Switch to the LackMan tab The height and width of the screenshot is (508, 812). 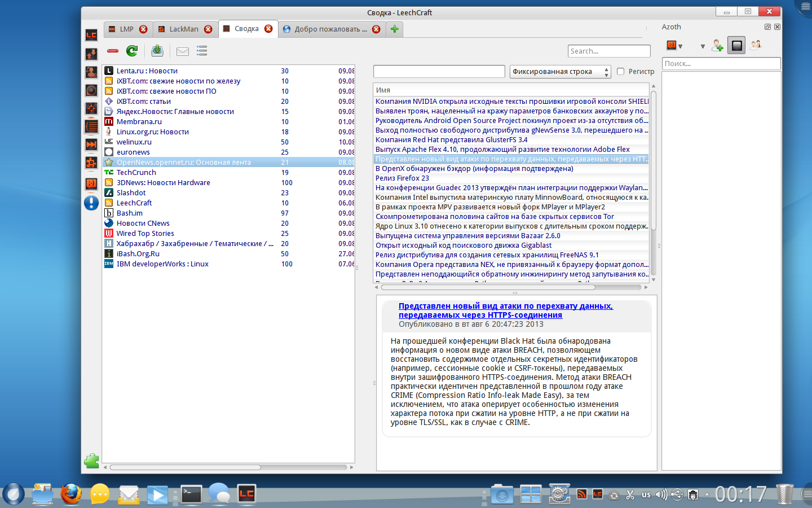tap(184, 29)
